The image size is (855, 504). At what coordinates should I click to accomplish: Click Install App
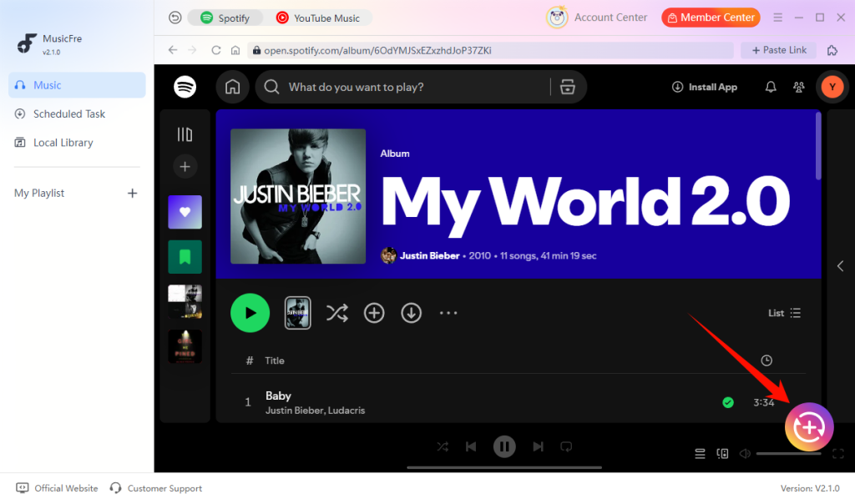(x=705, y=87)
